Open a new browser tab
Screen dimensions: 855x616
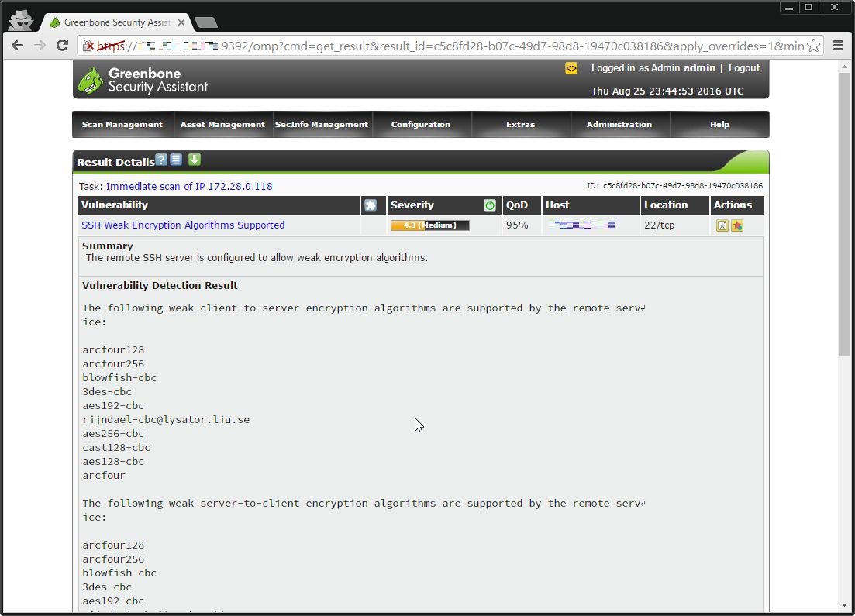point(206,22)
